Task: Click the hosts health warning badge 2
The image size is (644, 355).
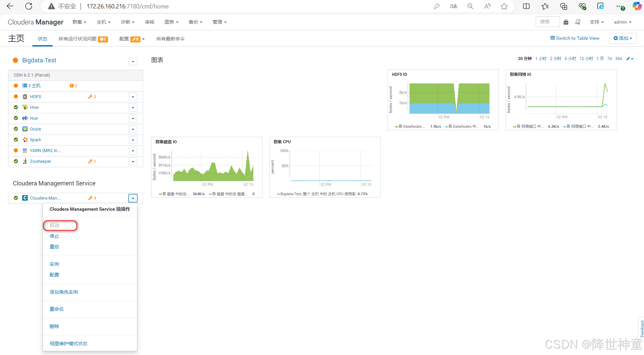Action: (x=74, y=86)
